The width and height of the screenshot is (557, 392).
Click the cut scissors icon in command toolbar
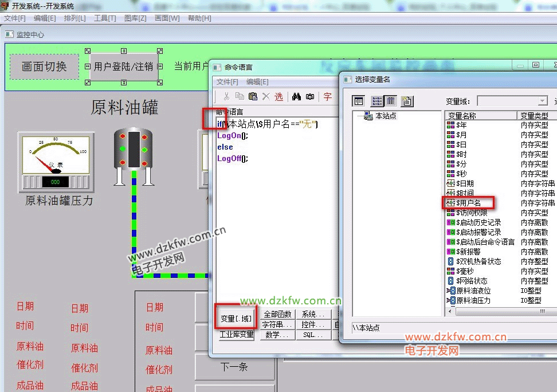226,97
